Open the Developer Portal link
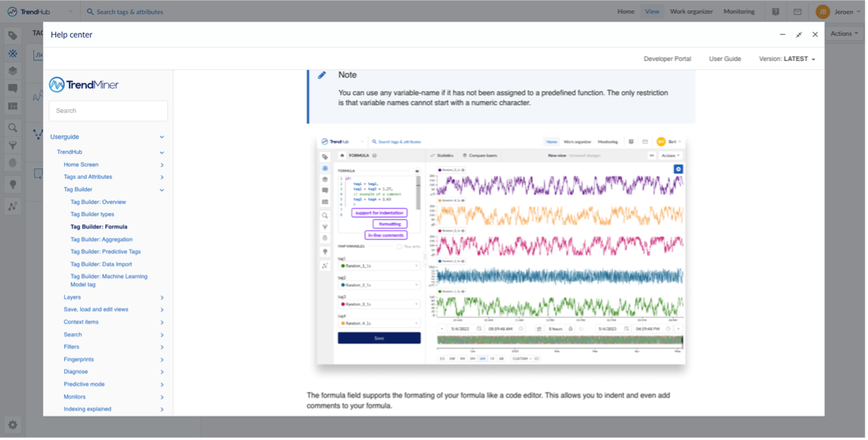Screen dimensions: 868x440 [x=667, y=59]
